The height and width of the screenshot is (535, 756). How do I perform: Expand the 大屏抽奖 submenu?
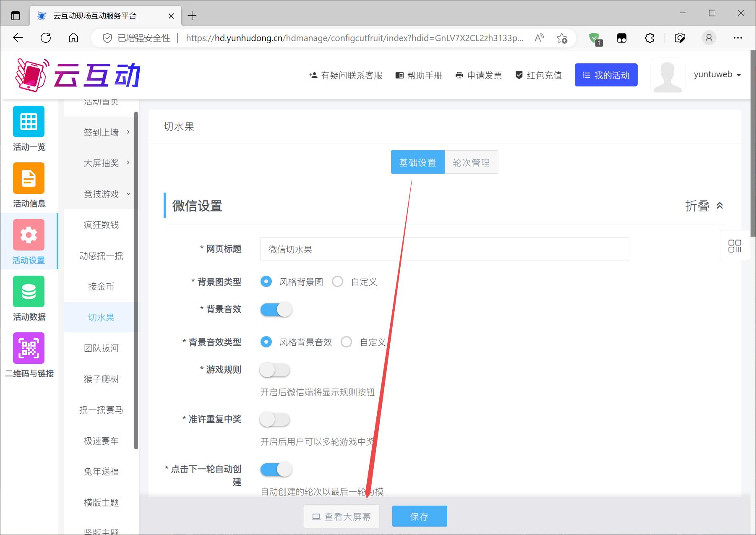click(x=101, y=163)
